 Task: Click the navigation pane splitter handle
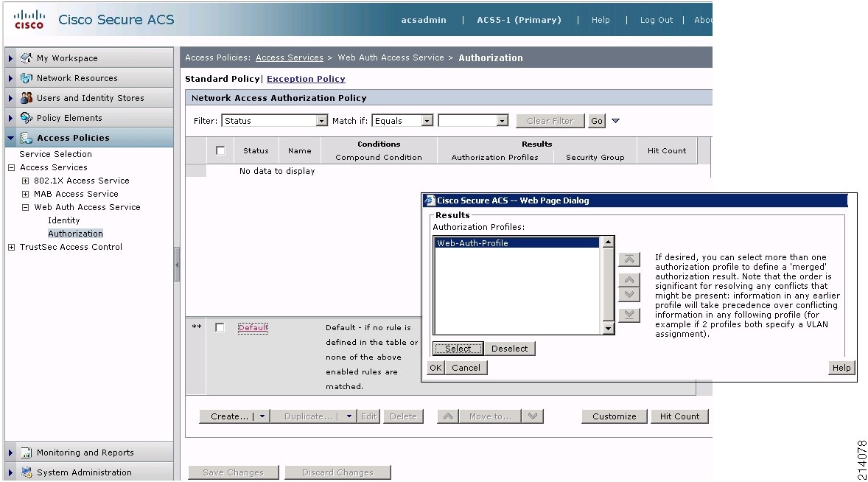[x=177, y=265]
